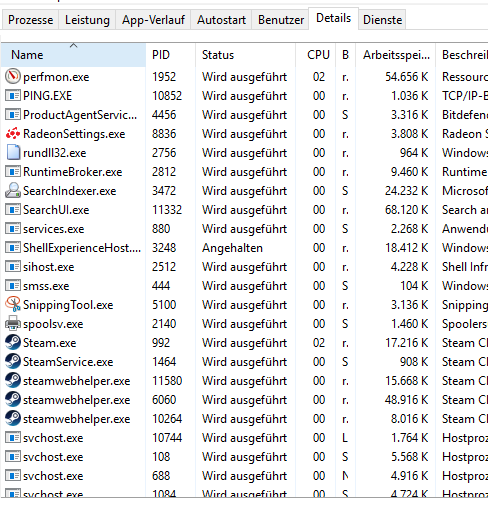488x508 pixels.
Task: Click the Snipping description cell
Action: 465,305
